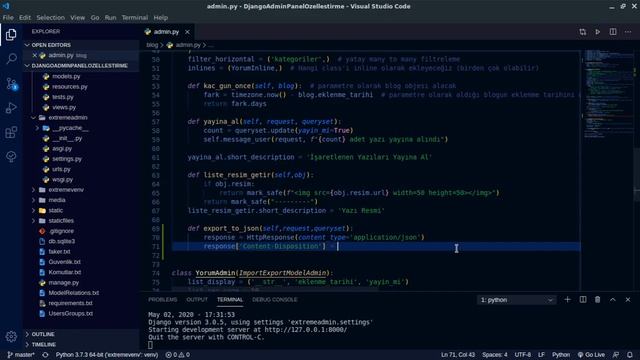Run the Python file with play icon
Viewport: 640px width, 360px height.
pyautogui.click(x=598, y=32)
